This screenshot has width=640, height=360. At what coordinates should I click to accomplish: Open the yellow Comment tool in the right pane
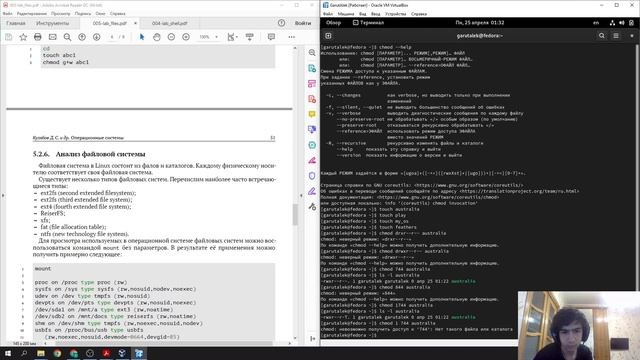coord(312,114)
